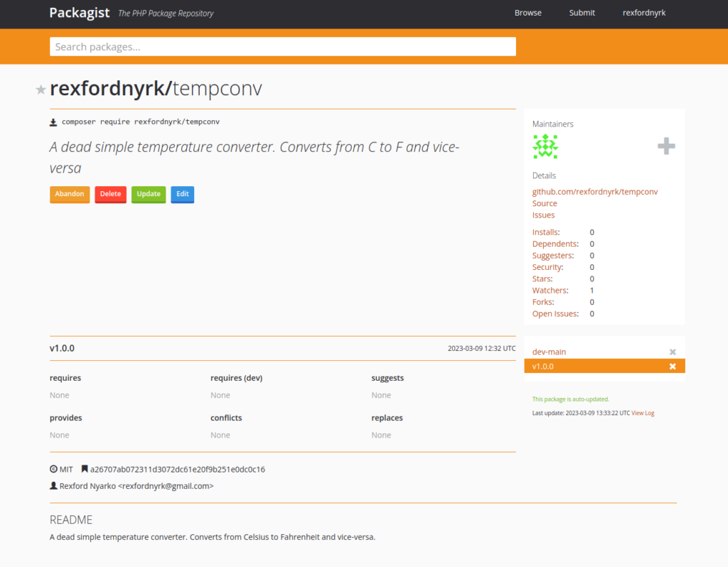Click the blue Edit button
The image size is (728, 567).
pyautogui.click(x=183, y=195)
